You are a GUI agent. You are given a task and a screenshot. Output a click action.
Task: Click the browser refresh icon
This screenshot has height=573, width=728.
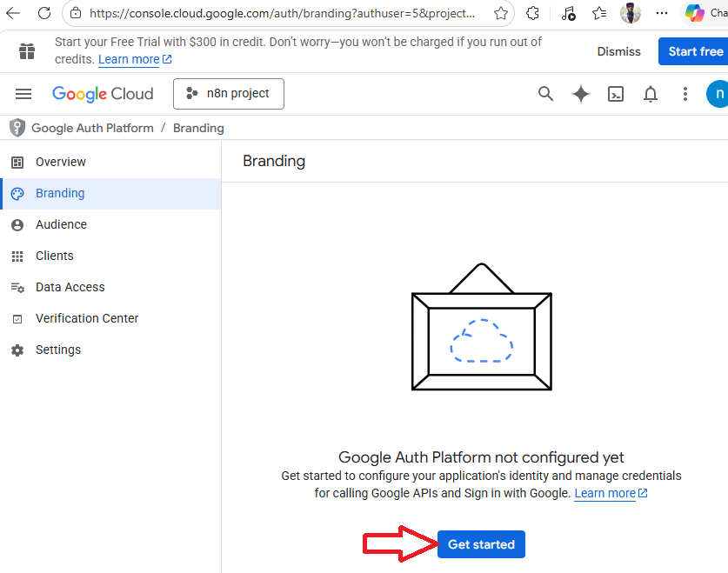(x=43, y=14)
